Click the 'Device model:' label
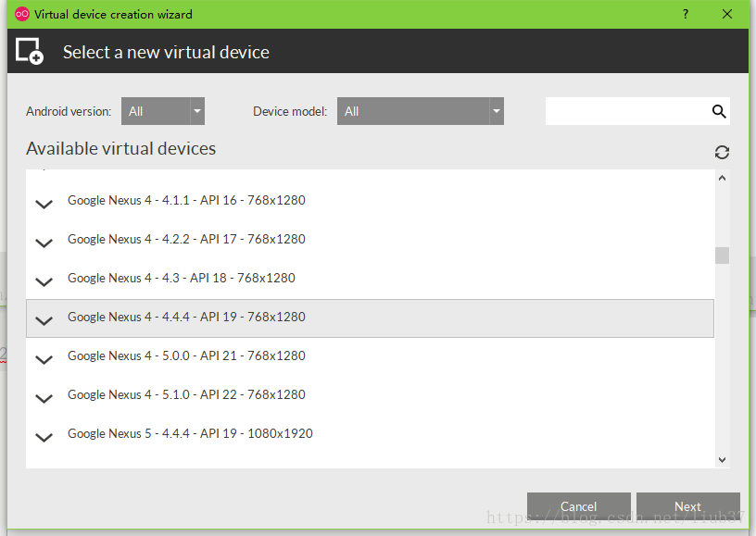This screenshot has width=756, height=536. point(290,111)
